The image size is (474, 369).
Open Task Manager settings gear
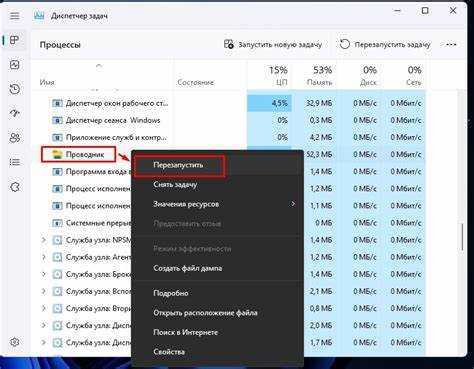(x=15, y=342)
